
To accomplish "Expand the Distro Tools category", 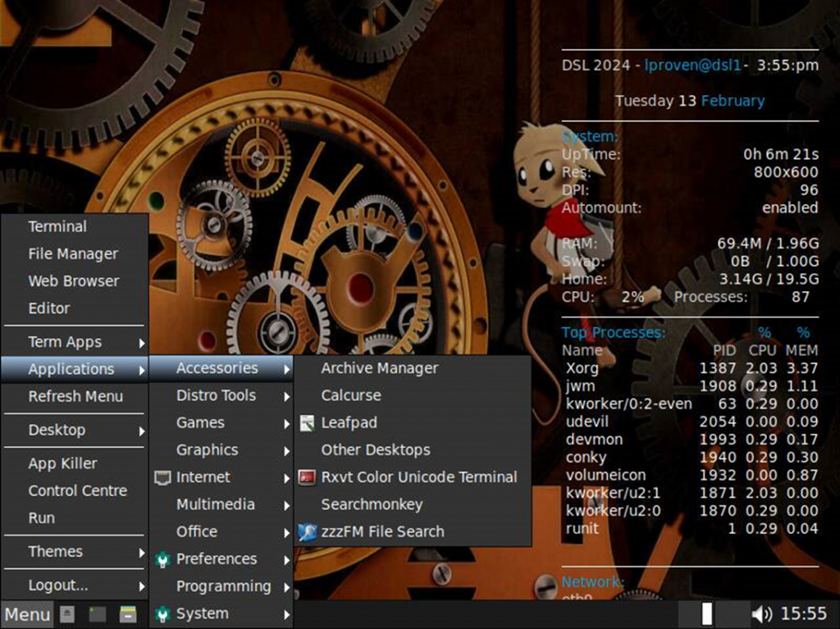I will 221,396.
